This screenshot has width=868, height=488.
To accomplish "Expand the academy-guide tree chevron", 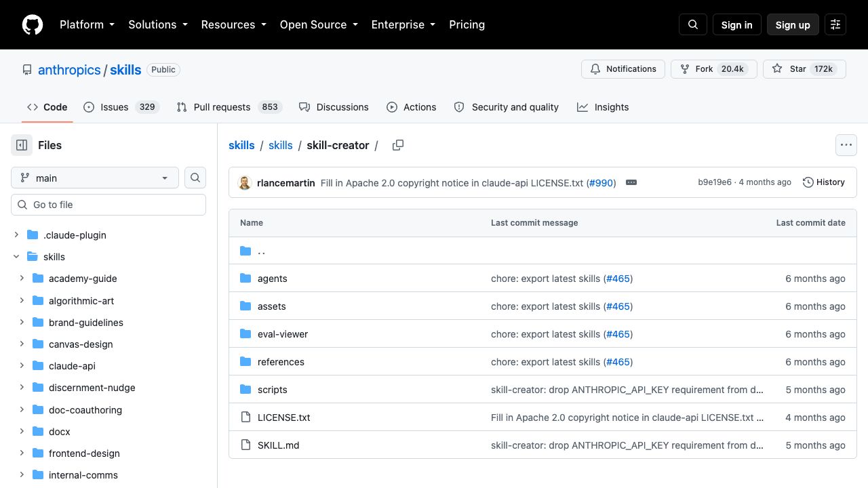I will click(x=22, y=279).
